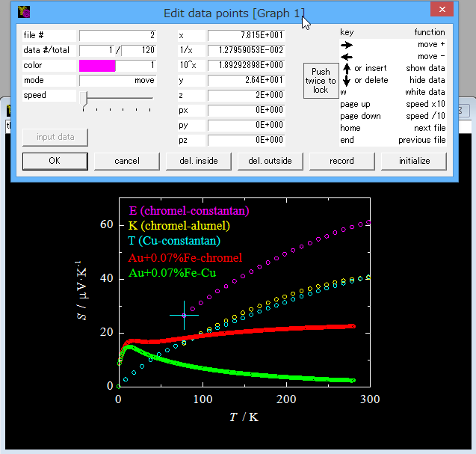Click the current data number field

pyautogui.click(x=97, y=50)
